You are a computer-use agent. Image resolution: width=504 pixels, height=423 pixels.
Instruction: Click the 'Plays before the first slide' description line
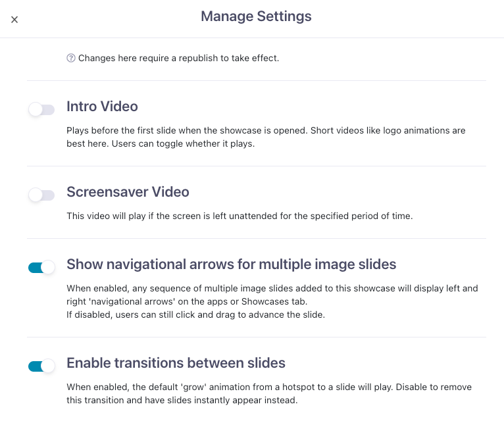tap(266, 130)
